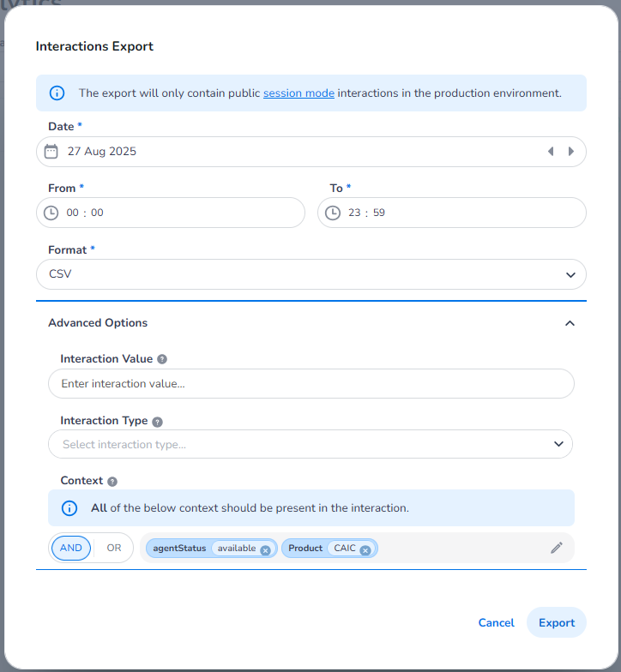Edit context filters with pencil icon
Viewport: 621px width, 672px height.
557,548
